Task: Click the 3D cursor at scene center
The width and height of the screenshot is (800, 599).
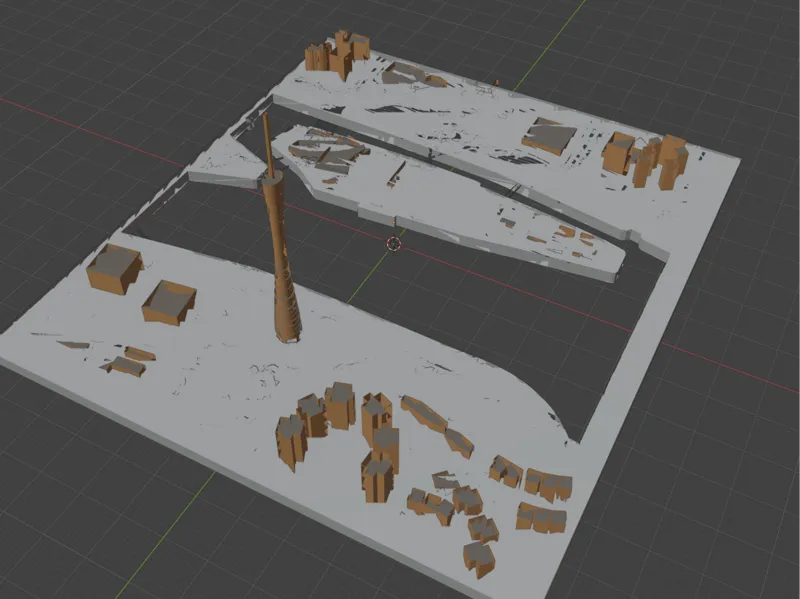Action: pos(394,244)
